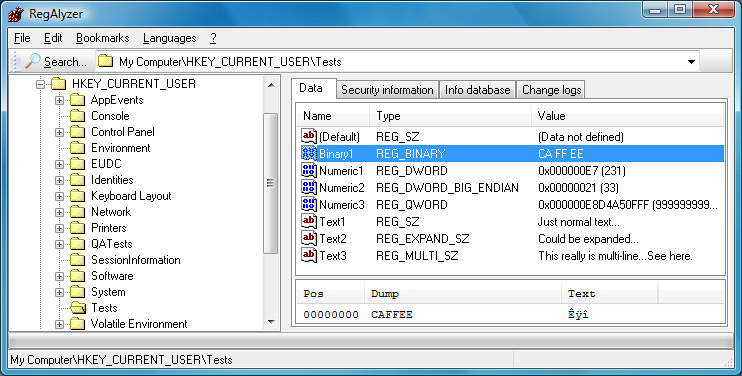The image size is (742, 376).
Task: Open the address path dropdown arrow
Action: coord(691,61)
